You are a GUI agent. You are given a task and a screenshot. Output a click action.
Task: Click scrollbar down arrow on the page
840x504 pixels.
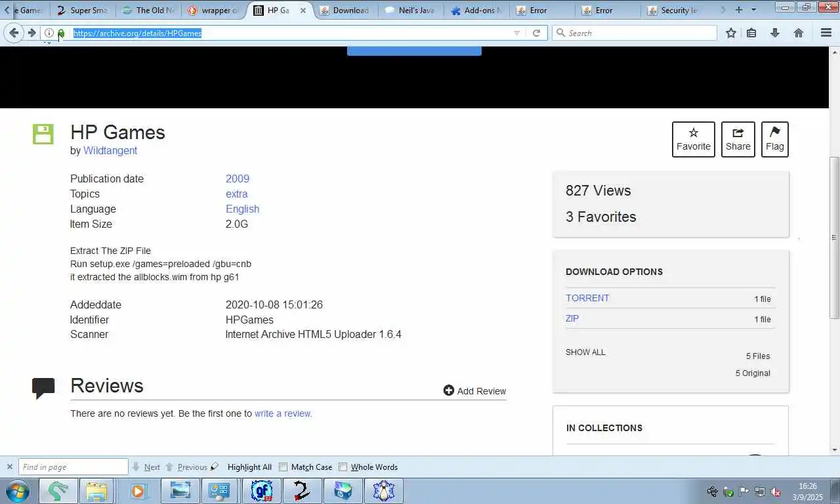[834, 450]
